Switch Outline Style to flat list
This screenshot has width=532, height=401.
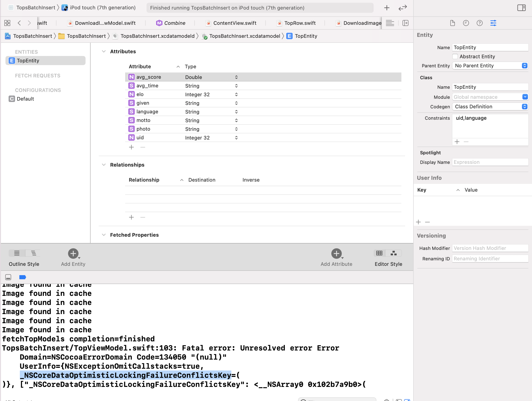[x=17, y=253]
